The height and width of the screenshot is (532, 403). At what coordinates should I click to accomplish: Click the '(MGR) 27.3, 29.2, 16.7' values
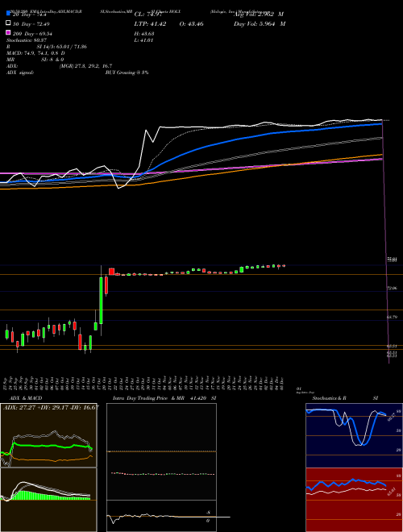point(85,66)
